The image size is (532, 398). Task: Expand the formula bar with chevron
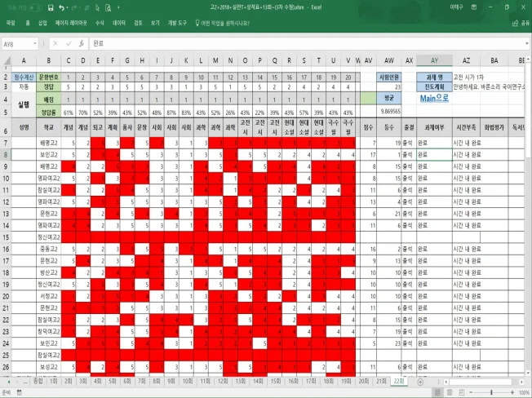click(525, 43)
